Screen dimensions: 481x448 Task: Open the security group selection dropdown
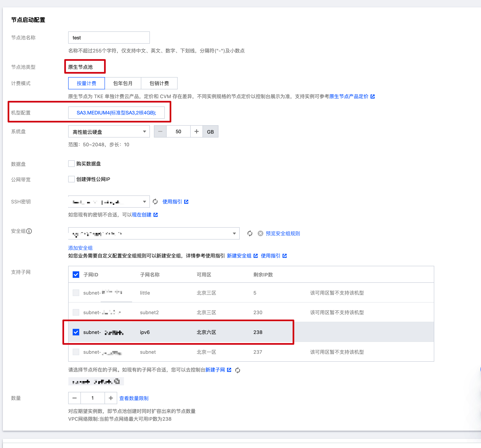tap(154, 233)
